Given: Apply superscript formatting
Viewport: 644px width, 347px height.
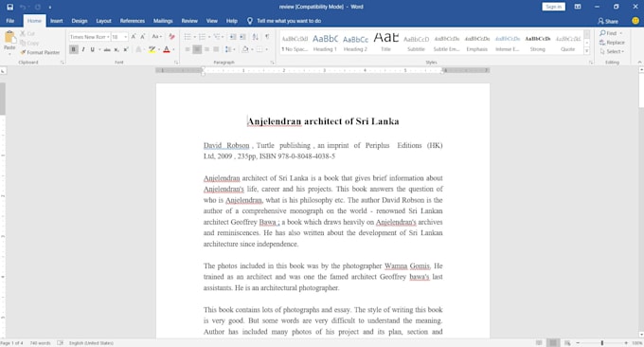Looking at the screenshot, I should coord(126,49).
